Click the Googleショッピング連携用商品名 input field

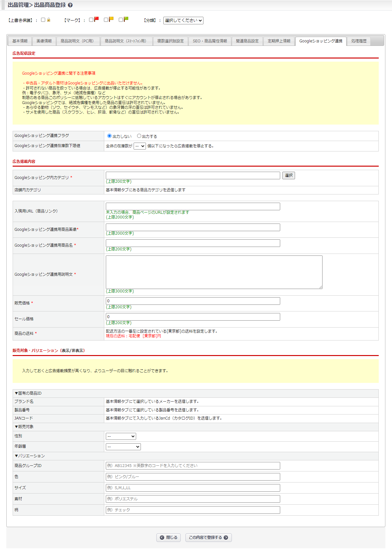(193, 243)
